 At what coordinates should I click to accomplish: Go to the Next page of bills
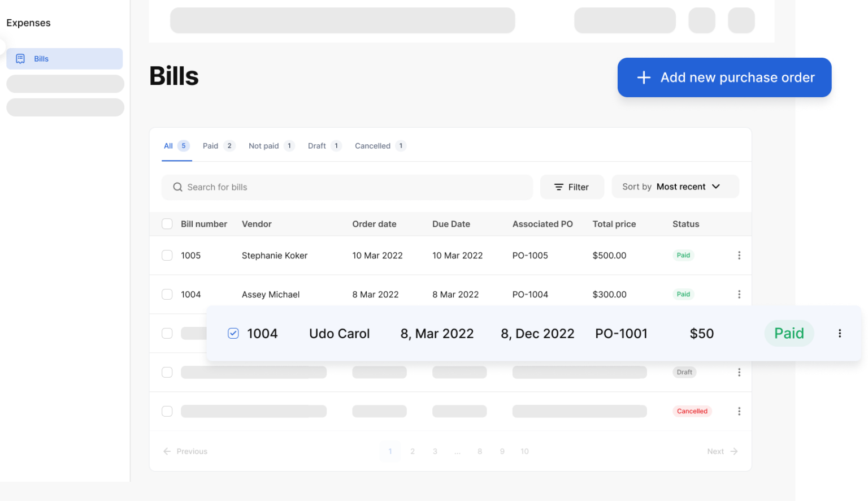(x=722, y=451)
